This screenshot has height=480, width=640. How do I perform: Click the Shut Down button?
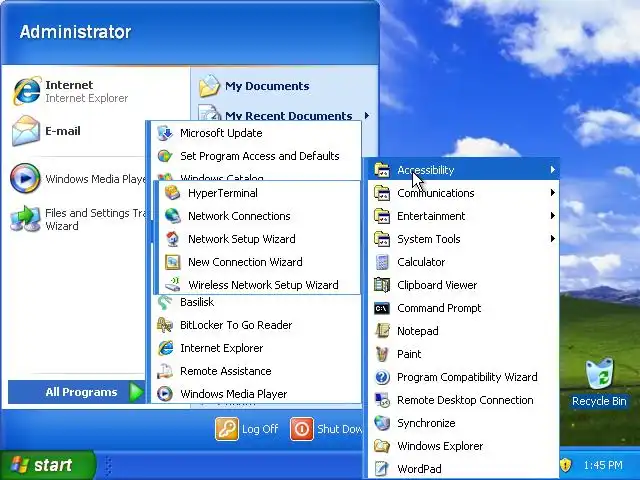pyautogui.click(x=327, y=429)
